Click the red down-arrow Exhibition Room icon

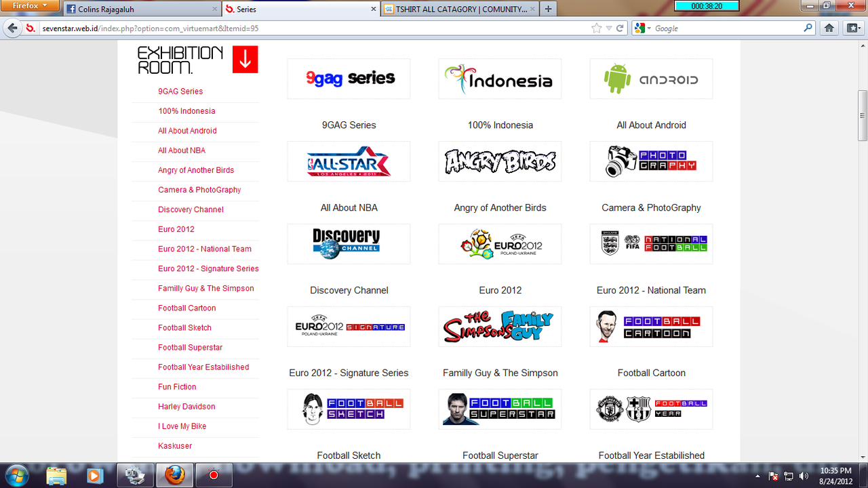(x=245, y=60)
